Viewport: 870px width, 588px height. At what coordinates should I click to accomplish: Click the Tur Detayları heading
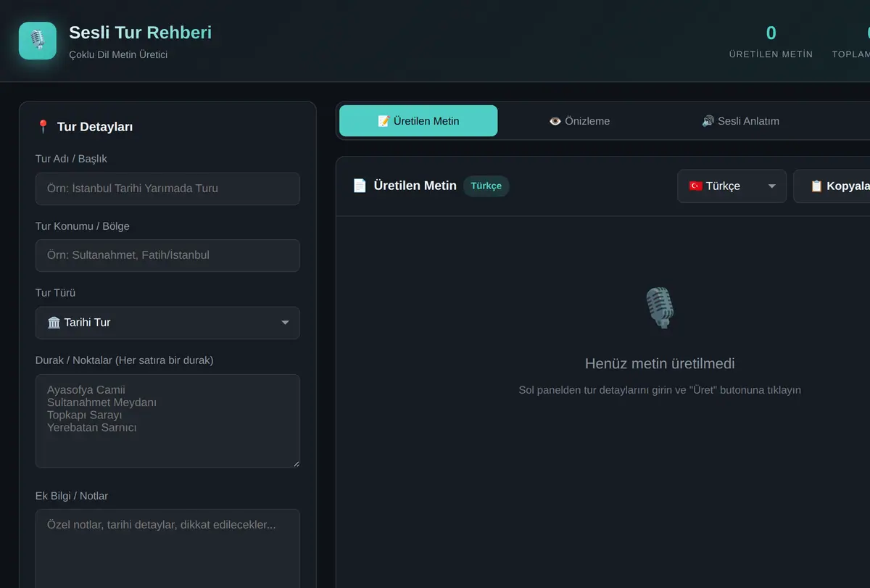click(95, 127)
